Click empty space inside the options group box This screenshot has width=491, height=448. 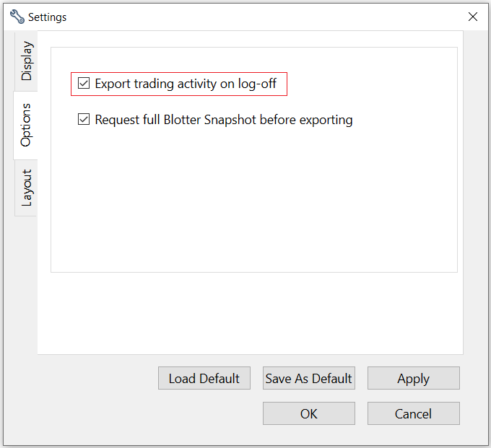click(253, 202)
